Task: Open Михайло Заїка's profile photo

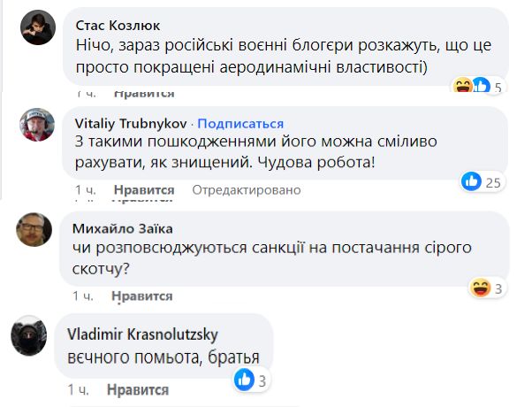Action: tap(34, 229)
